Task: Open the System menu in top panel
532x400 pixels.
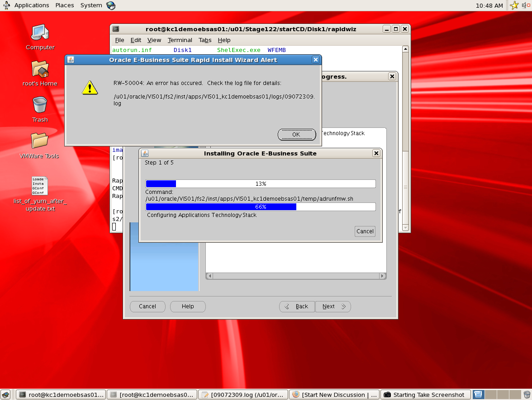Action: 91,5
